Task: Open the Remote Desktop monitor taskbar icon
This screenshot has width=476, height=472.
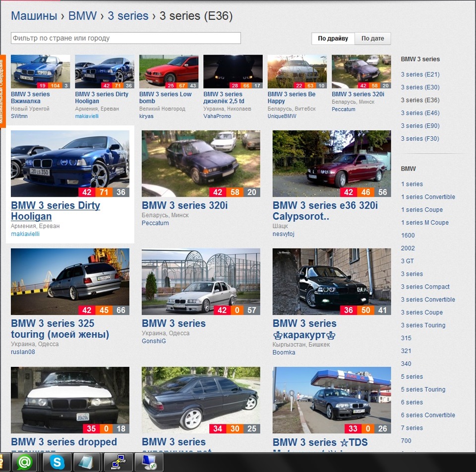Action: coord(149,462)
